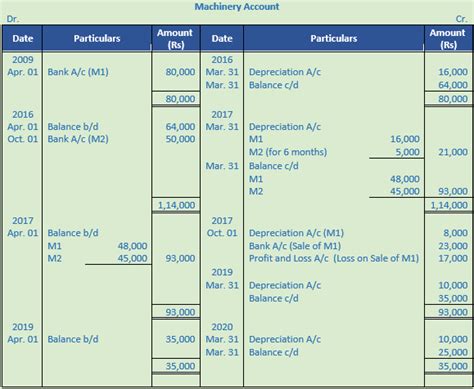Select the "Bank A/c (M2)" entry
The height and width of the screenshot is (389, 474).
78,139
